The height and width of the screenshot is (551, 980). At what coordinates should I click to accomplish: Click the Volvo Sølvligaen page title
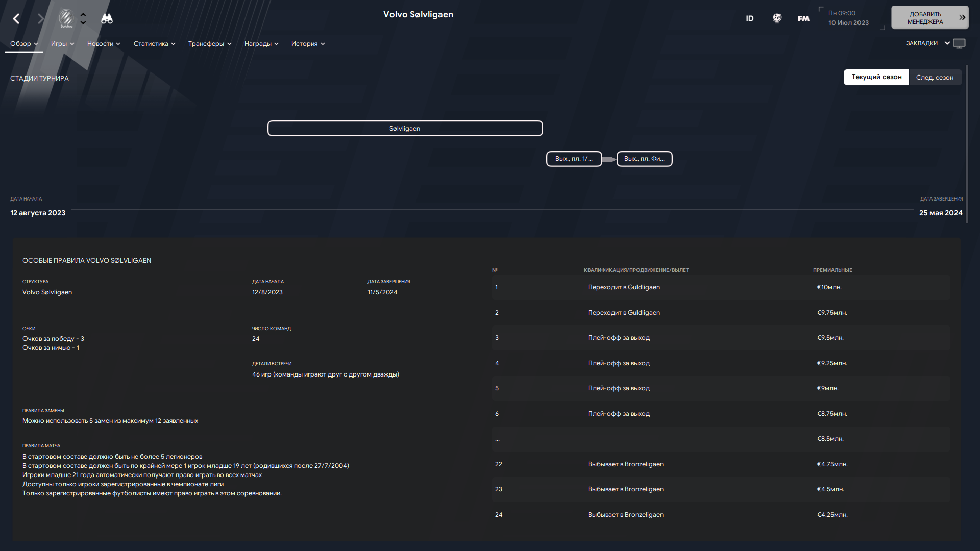(418, 14)
